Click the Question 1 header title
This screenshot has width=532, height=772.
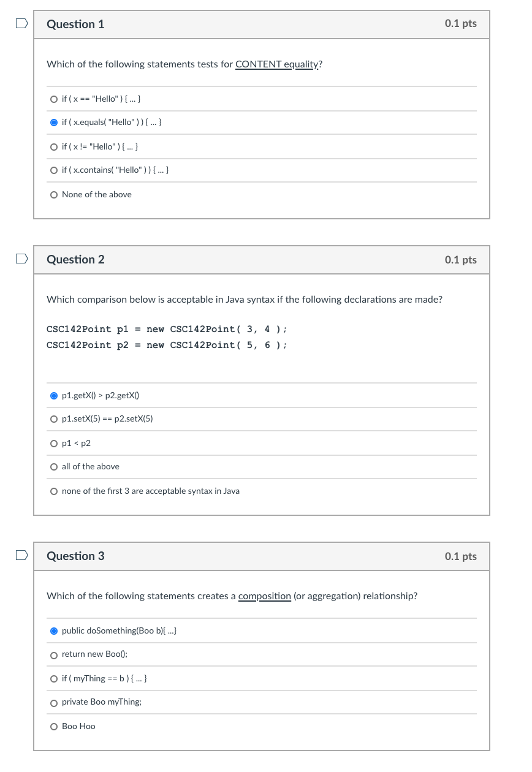pos(75,24)
